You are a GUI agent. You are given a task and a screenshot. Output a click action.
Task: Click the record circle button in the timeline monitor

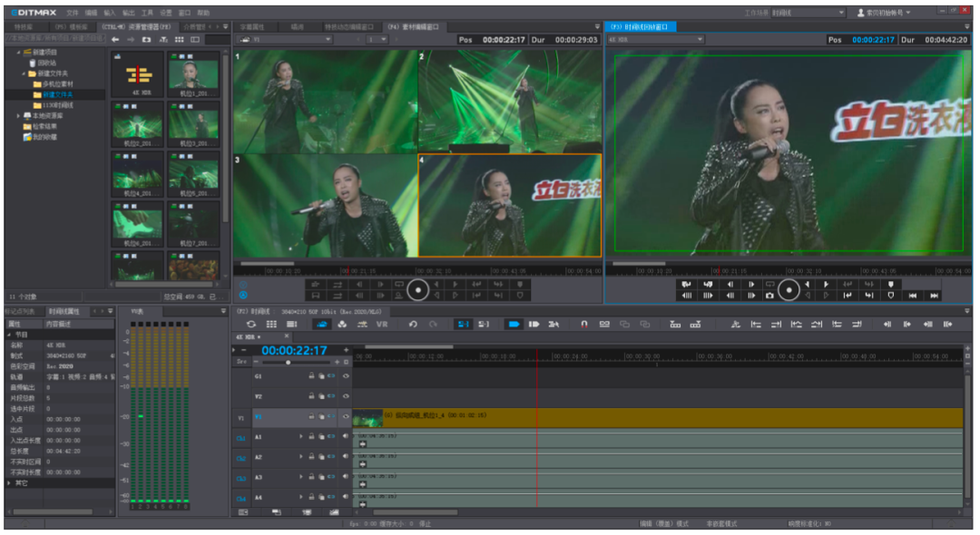tap(789, 289)
